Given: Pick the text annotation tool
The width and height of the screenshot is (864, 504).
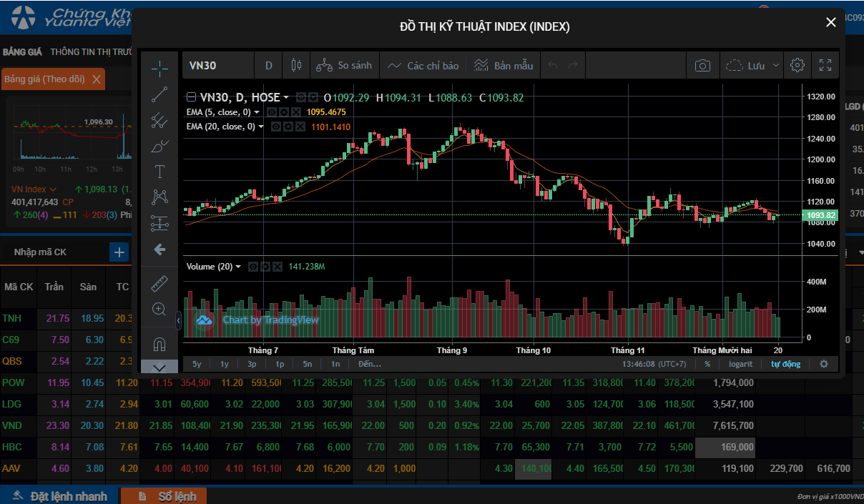Looking at the screenshot, I should (159, 172).
